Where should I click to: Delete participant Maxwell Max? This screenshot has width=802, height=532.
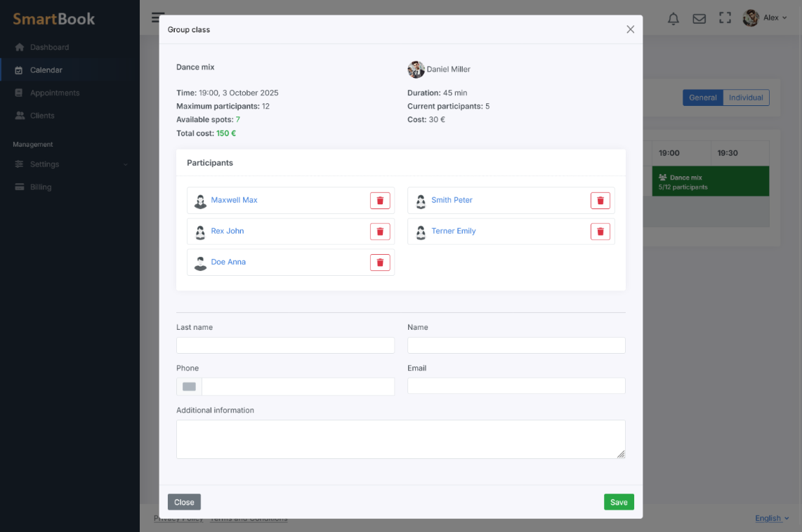pos(380,201)
